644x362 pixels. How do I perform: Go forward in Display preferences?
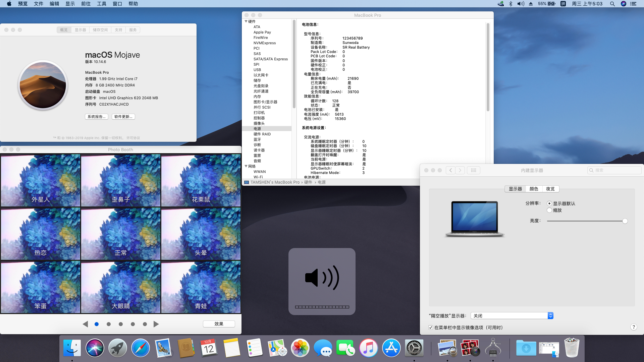tap(460, 170)
